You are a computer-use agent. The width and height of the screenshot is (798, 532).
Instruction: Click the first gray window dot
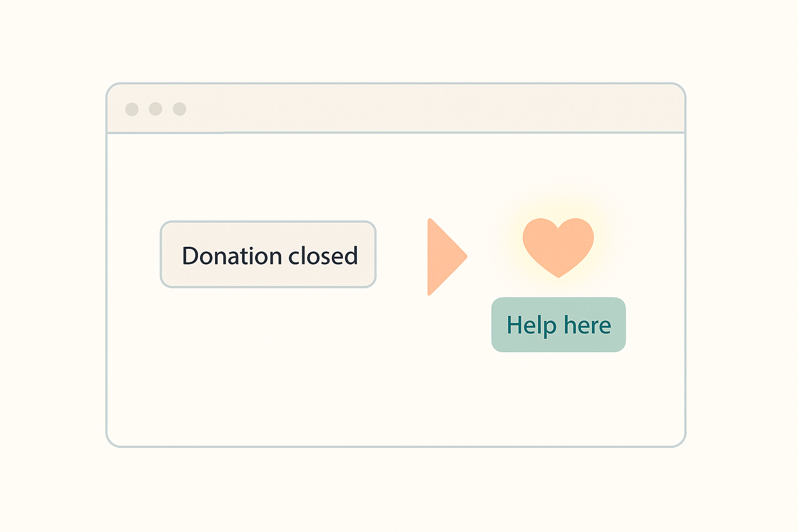[x=132, y=109]
